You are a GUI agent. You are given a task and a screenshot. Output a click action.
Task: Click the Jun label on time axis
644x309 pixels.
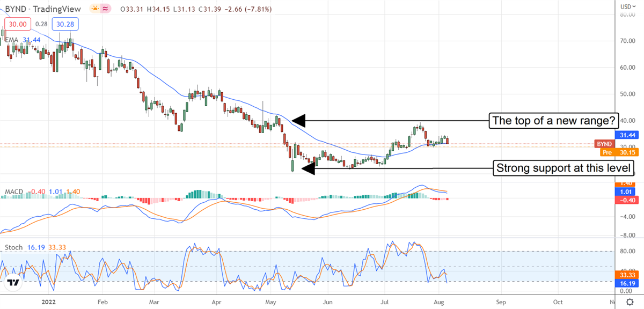pyautogui.click(x=328, y=303)
